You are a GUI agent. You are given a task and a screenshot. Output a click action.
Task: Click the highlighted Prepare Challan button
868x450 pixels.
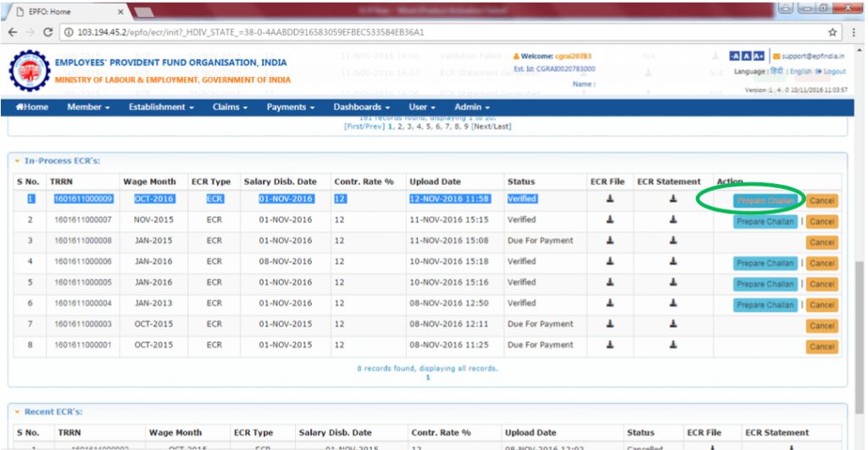click(765, 201)
